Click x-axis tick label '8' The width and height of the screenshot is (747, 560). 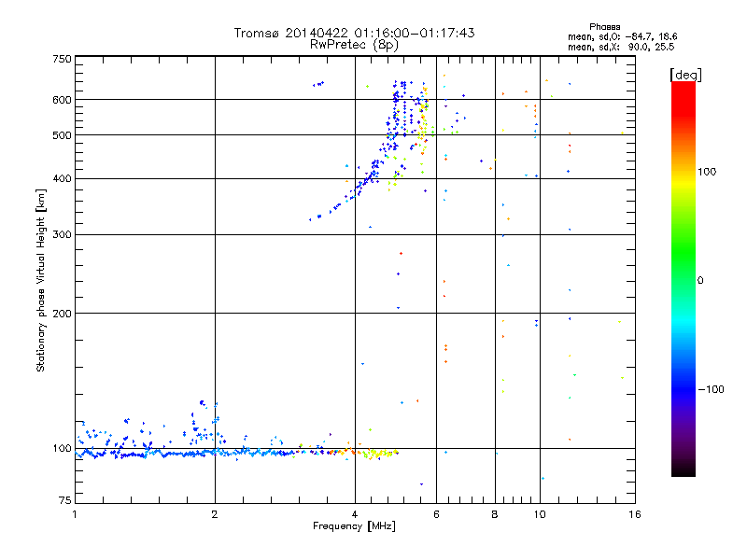click(x=495, y=514)
